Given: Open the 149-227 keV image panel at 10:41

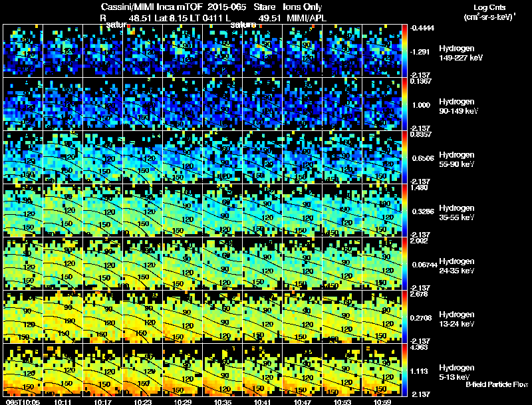Looking at the screenshot, I should pyautogui.click(x=262, y=51).
